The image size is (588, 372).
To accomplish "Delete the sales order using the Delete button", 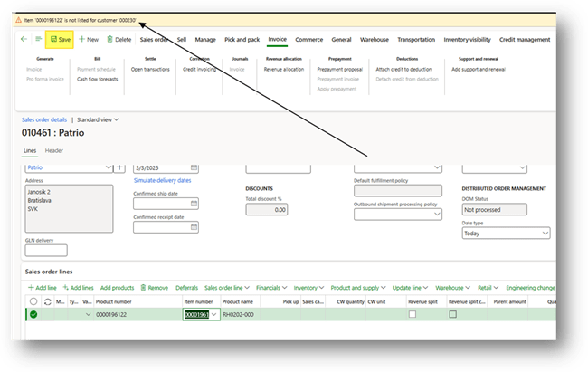I will click(x=119, y=40).
